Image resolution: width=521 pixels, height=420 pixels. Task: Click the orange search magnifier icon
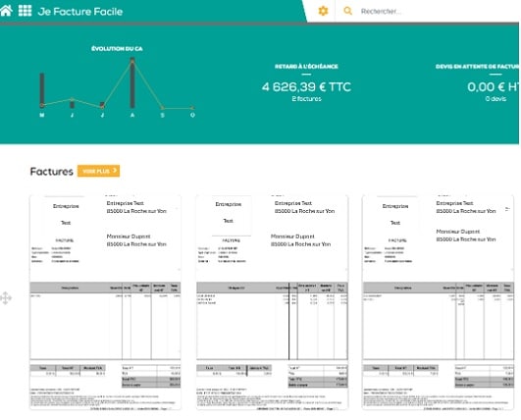point(347,11)
